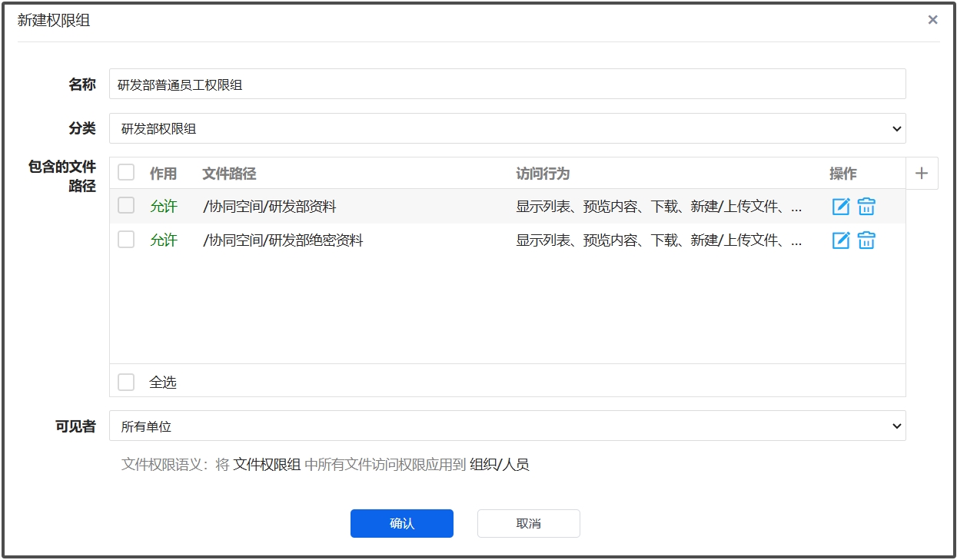Add a new file path with plus icon
Screen dimensions: 957x560
[x=922, y=174]
